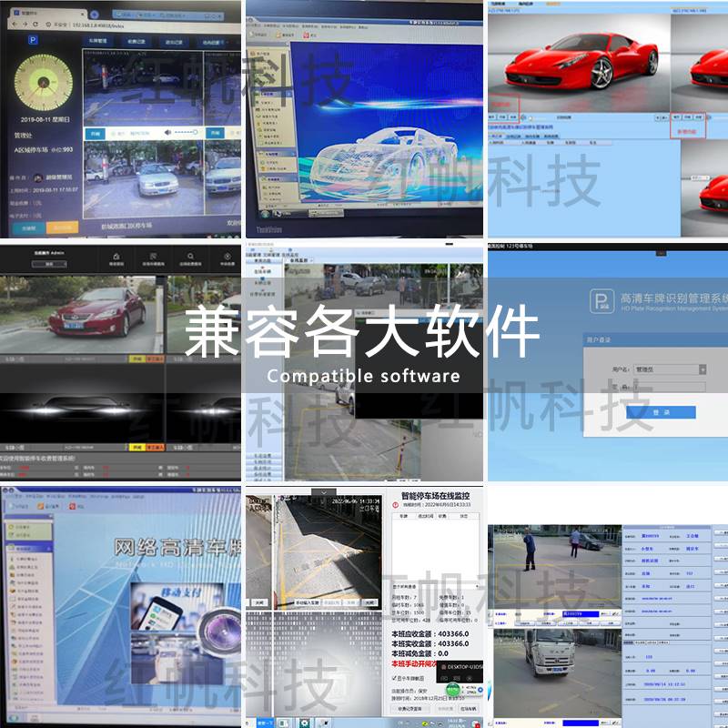The image size is (728, 728).
Task: Click the blue P parking logo under address bar
Action: pos(33,40)
